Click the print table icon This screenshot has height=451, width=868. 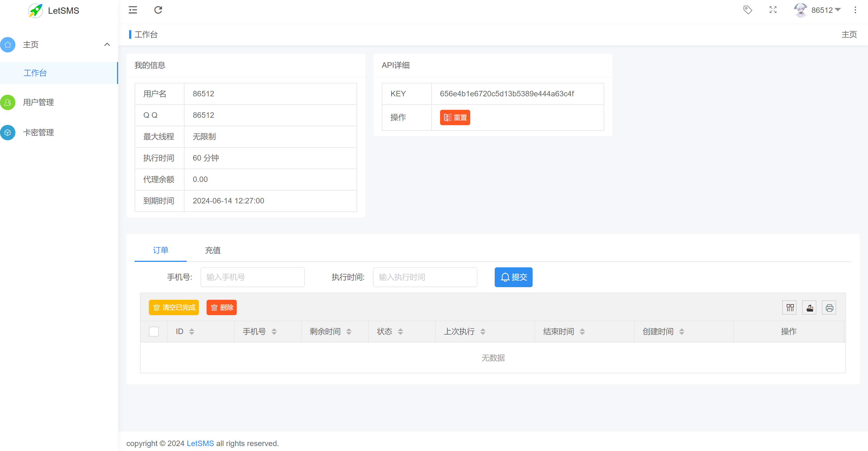(829, 307)
